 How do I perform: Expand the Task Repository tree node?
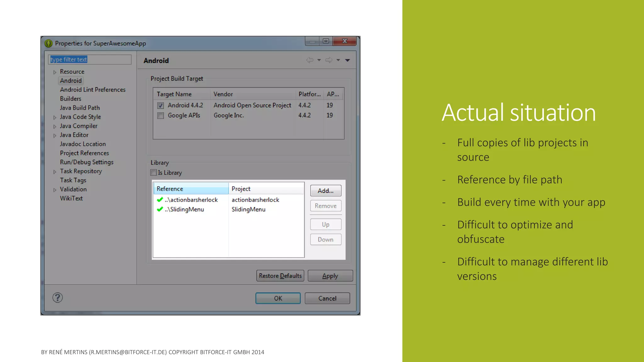(55, 172)
